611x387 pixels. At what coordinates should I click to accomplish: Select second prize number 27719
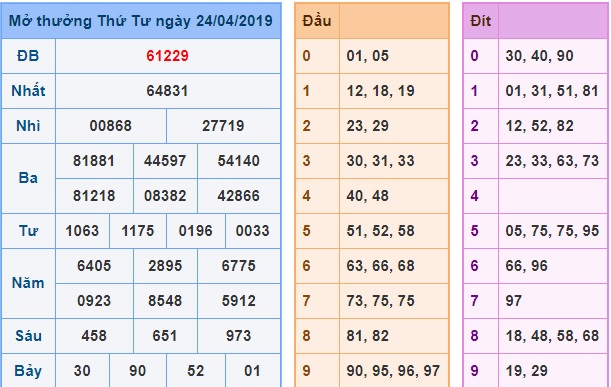[223, 126]
